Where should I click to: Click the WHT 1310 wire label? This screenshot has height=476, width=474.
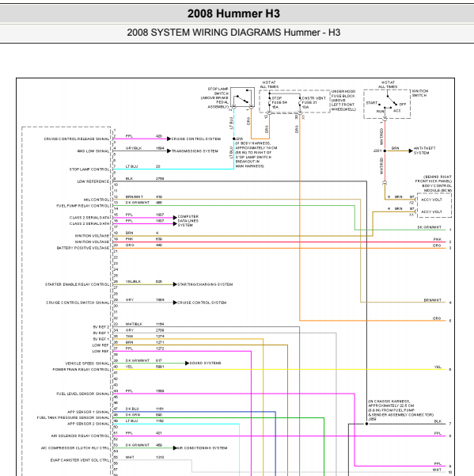click(145, 457)
